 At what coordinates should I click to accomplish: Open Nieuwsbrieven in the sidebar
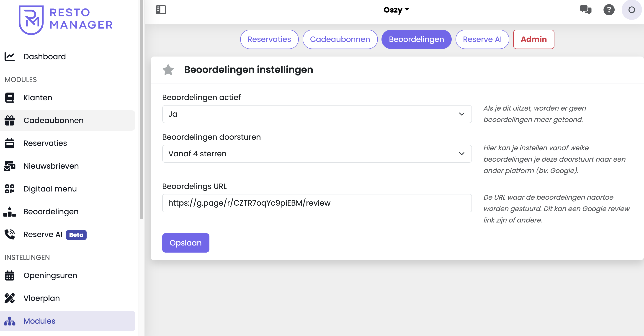click(67, 166)
